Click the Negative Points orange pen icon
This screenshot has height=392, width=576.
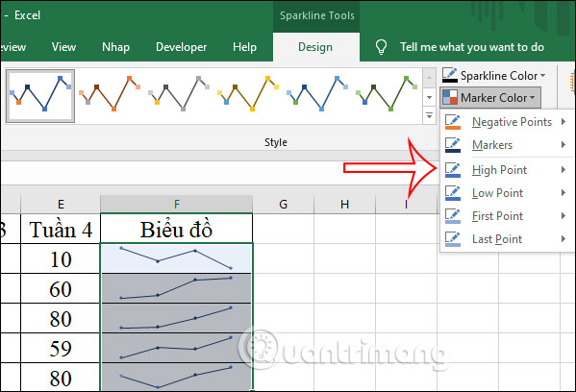tap(453, 122)
